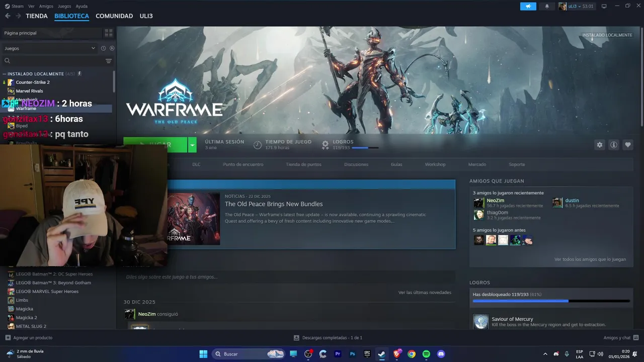This screenshot has height=362, width=644.
Task: Open the Steam announcements megaphone button
Action: [528, 6]
